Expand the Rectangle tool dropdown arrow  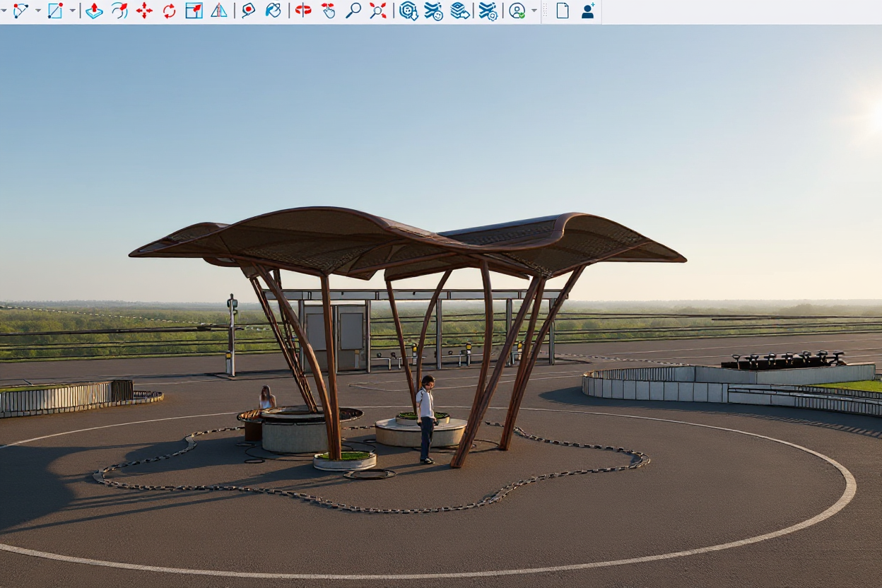(x=72, y=11)
